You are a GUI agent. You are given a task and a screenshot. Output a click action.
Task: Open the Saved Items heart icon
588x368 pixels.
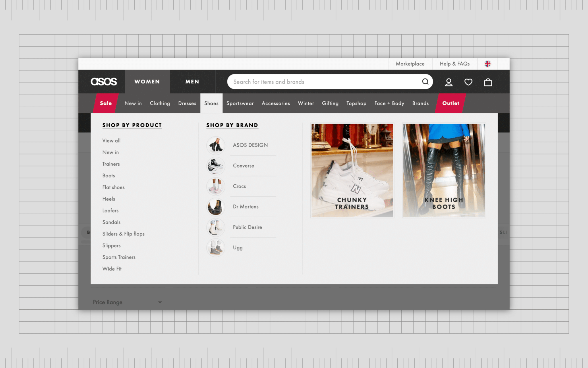468,82
